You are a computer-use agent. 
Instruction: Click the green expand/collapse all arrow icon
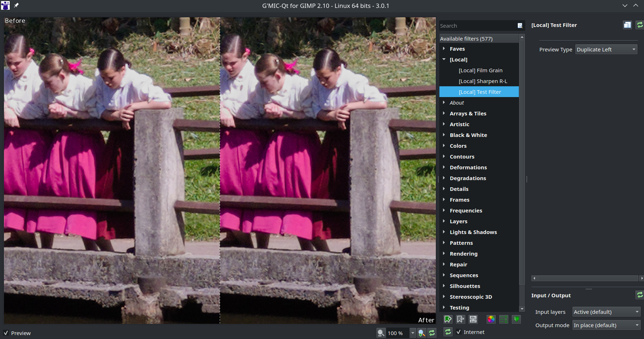tap(516, 319)
